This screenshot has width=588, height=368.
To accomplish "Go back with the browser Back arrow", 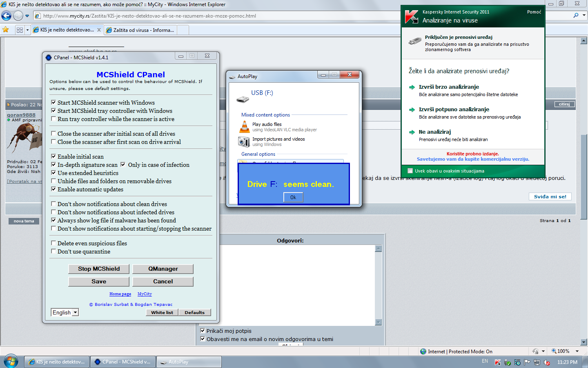I will [x=6, y=16].
